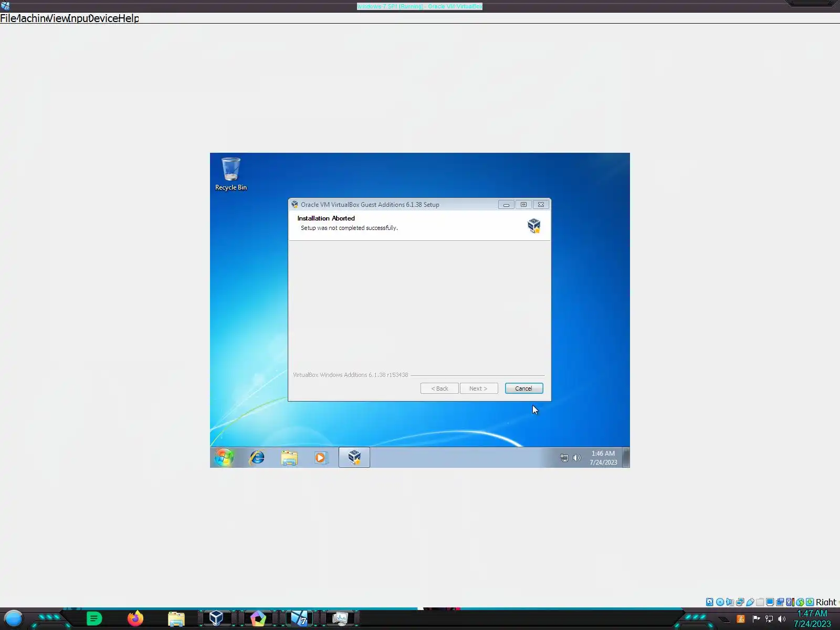This screenshot has height=630, width=840.
Task: Click the guest volume speaker icon
Action: tap(577, 458)
